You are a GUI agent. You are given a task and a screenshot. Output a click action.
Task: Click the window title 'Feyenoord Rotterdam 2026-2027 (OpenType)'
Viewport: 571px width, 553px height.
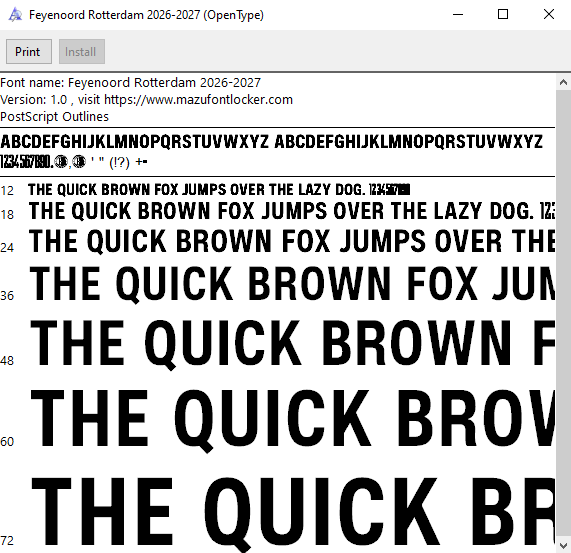146,15
